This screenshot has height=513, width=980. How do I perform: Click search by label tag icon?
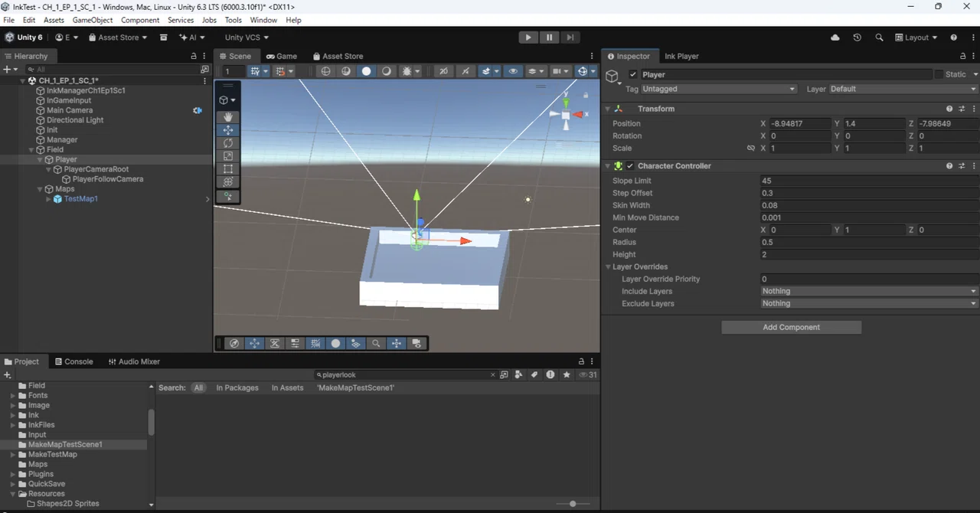click(x=534, y=375)
